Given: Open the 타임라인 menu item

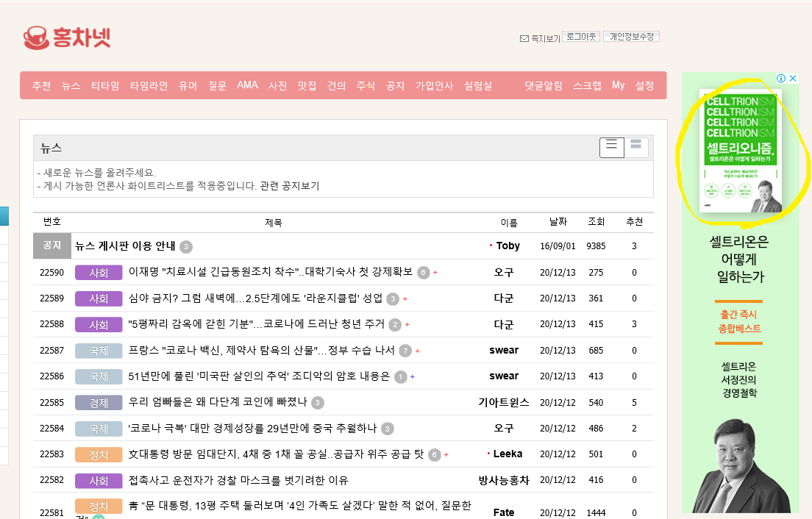Looking at the screenshot, I should [x=149, y=85].
